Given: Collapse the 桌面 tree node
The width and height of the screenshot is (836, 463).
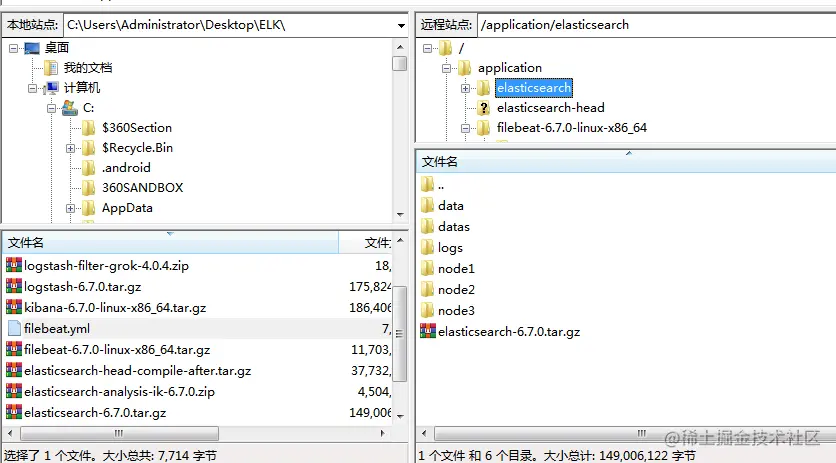Looking at the screenshot, I should tap(13, 49).
